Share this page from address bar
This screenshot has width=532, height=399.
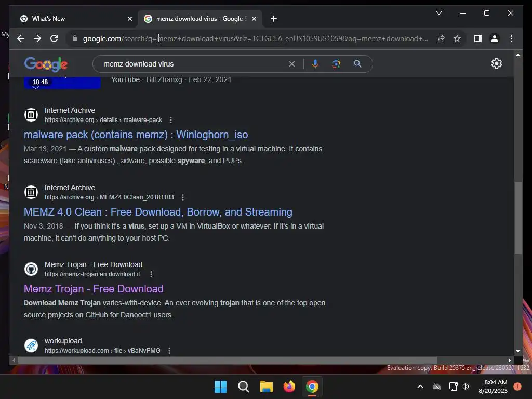click(x=441, y=38)
